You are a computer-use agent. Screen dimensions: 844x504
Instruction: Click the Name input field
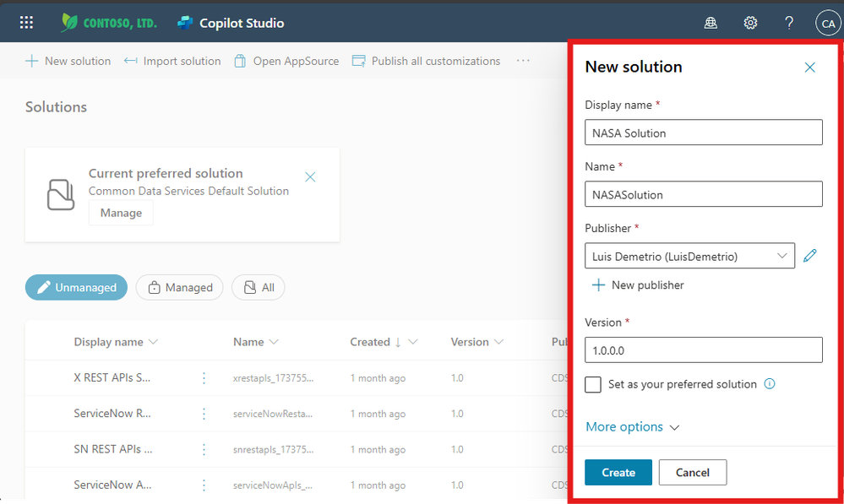pyautogui.click(x=704, y=194)
